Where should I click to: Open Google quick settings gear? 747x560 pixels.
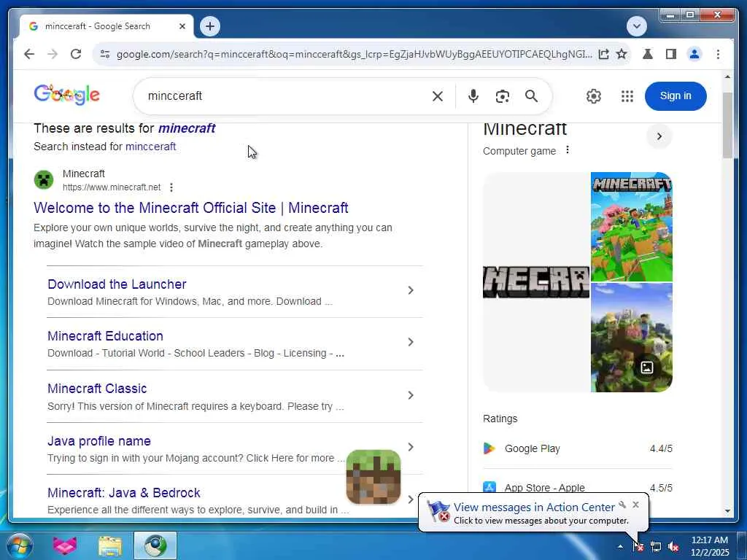pyautogui.click(x=594, y=96)
